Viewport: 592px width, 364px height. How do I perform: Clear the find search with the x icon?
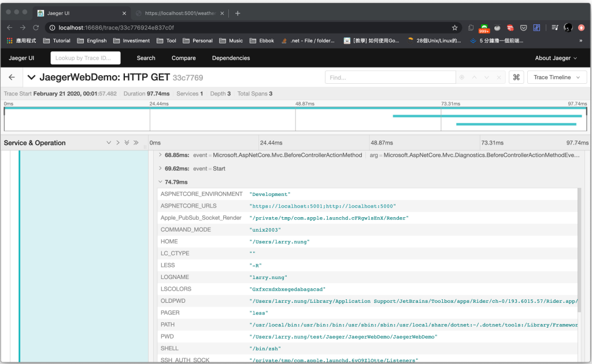click(499, 77)
